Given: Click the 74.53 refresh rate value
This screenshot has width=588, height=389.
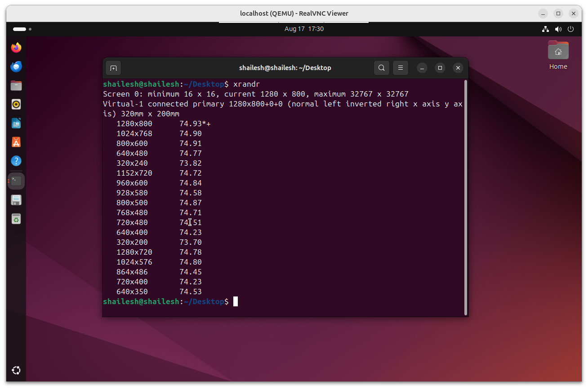Looking at the screenshot, I should (191, 292).
